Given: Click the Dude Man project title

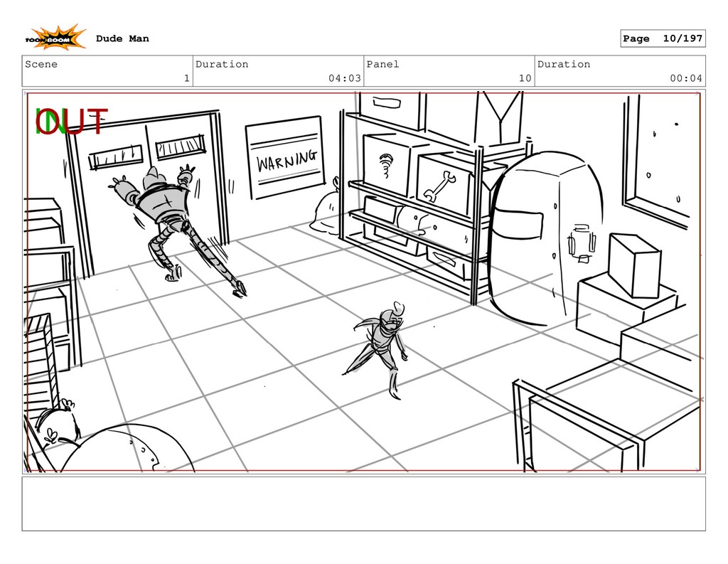Looking at the screenshot, I should coord(122,38).
